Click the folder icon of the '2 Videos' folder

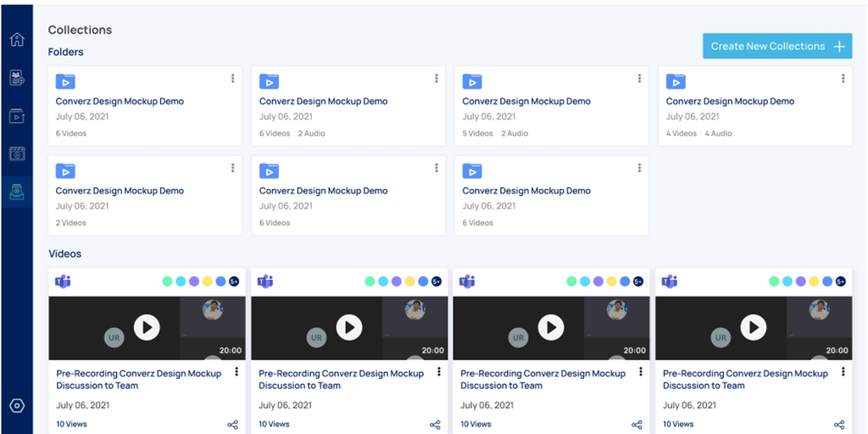click(x=65, y=171)
